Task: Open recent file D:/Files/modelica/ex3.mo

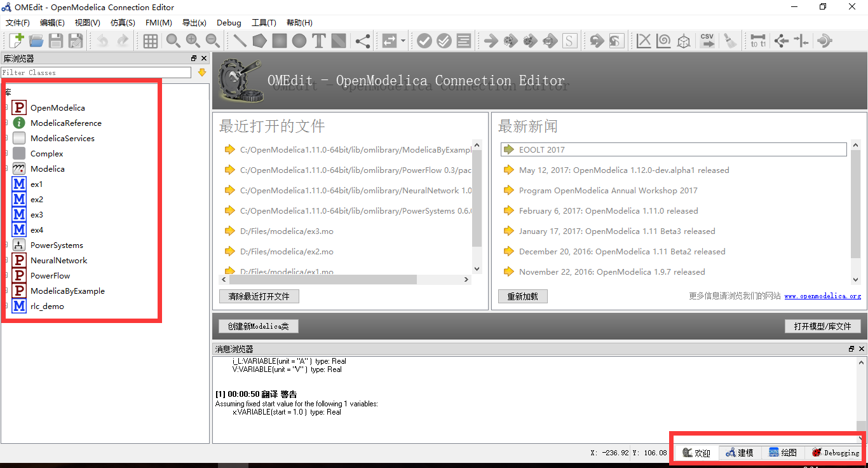Action: (287, 231)
